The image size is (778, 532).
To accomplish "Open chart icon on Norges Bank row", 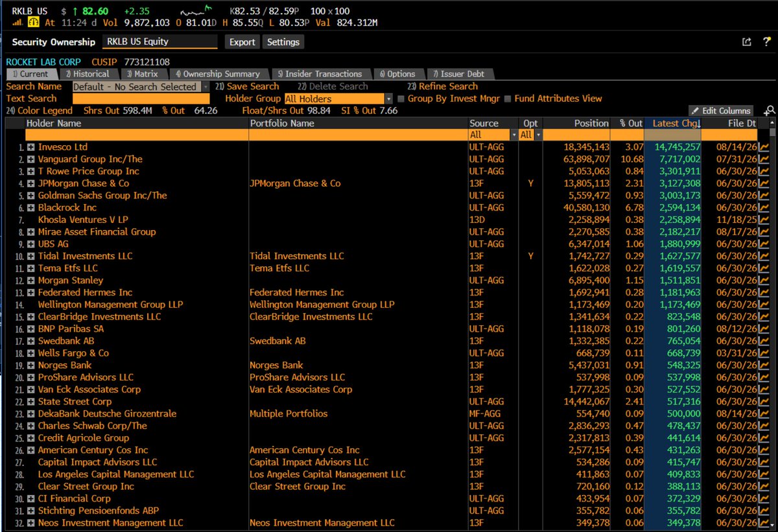I will [764, 365].
